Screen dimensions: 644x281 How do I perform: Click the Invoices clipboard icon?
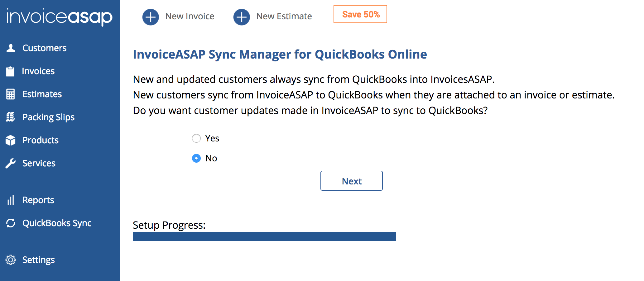[10, 71]
